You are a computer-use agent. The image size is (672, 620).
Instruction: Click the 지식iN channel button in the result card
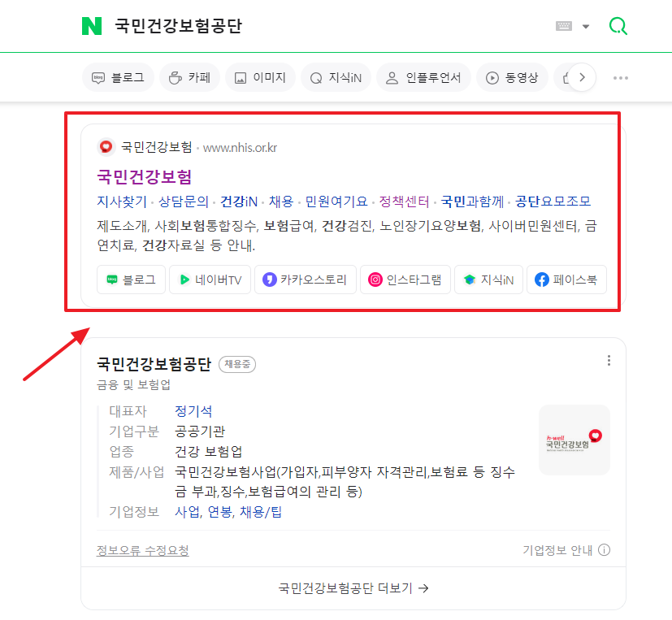(488, 280)
